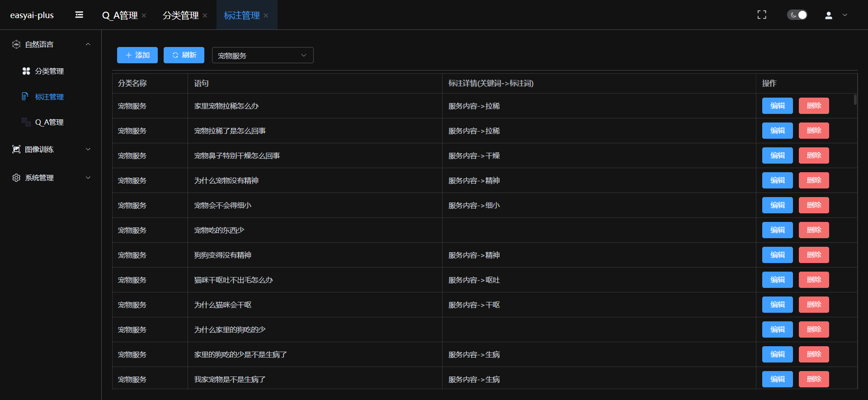Collapse the sidebar using the hamburger icon
The height and width of the screenshot is (400, 868).
(x=79, y=15)
